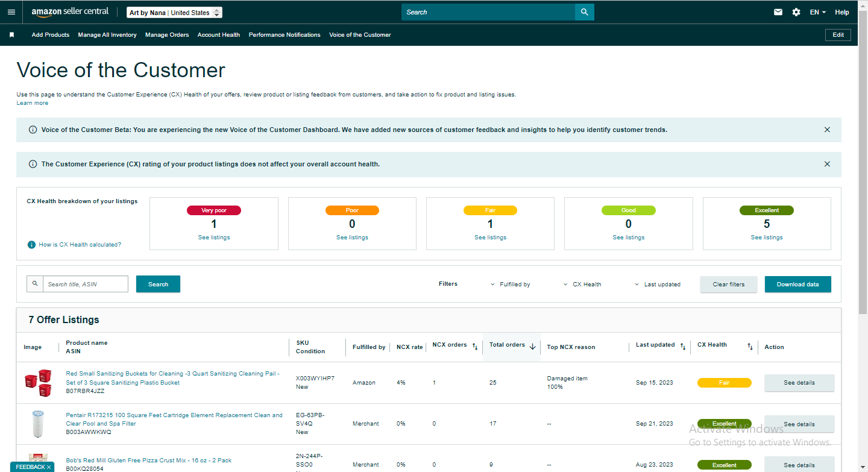This screenshot has height=472, width=868.
Task: Click the Edit button in navigation bar
Action: 838,35
